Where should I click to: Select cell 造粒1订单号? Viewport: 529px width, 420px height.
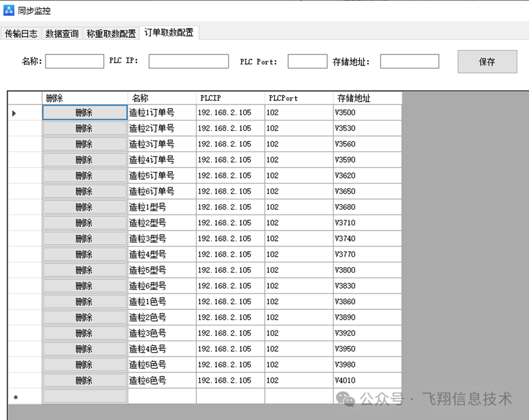click(x=162, y=112)
